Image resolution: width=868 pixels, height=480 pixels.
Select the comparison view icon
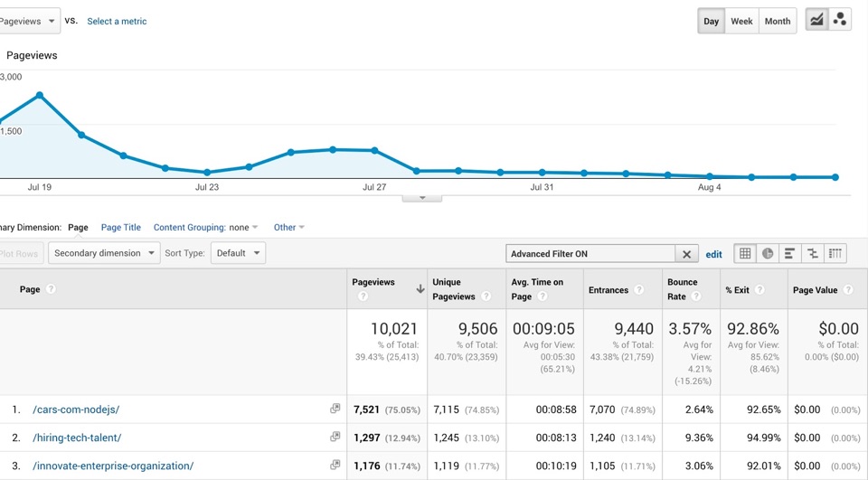point(813,254)
